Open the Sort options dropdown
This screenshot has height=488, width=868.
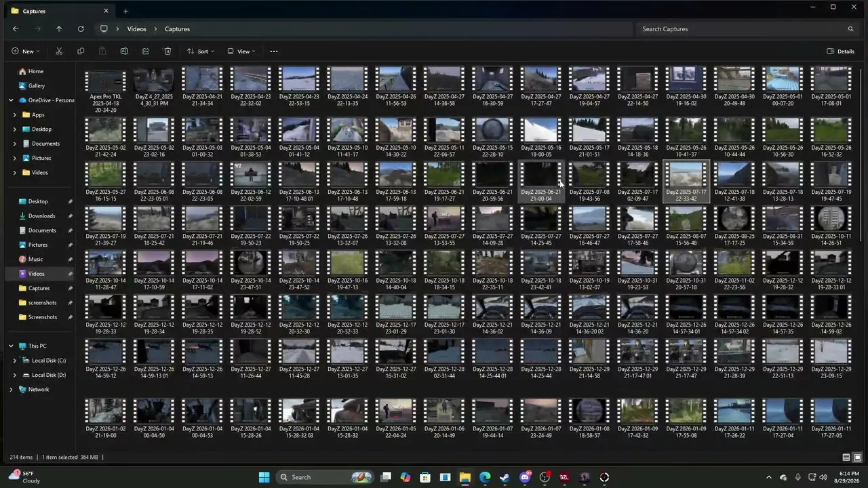pyautogui.click(x=201, y=52)
